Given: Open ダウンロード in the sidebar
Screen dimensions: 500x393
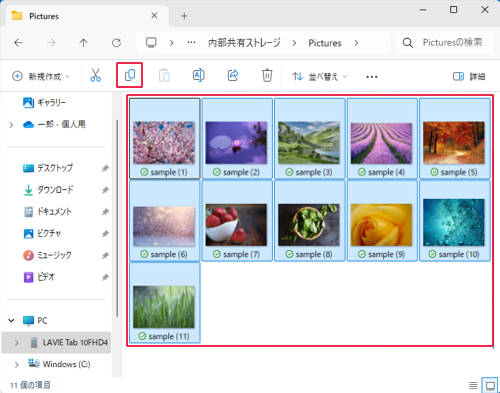Looking at the screenshot, I should [48, 190].
